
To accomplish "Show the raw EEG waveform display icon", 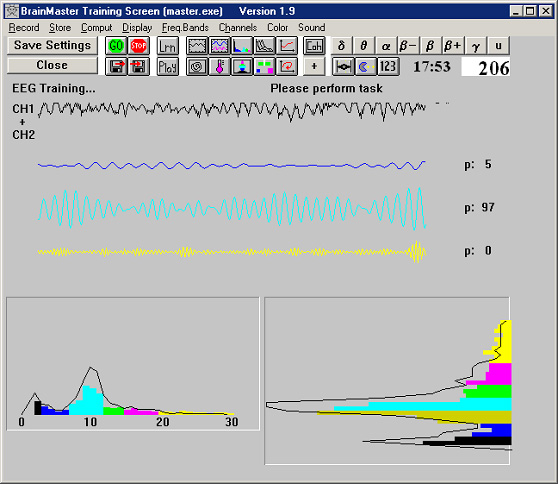I will [197, 46].
